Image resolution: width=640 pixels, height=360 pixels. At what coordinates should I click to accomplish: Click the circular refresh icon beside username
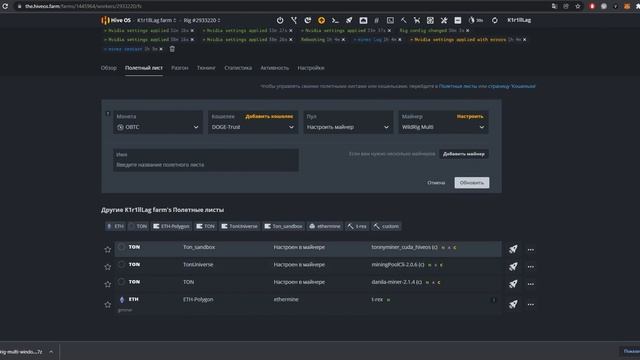(494, 20)
